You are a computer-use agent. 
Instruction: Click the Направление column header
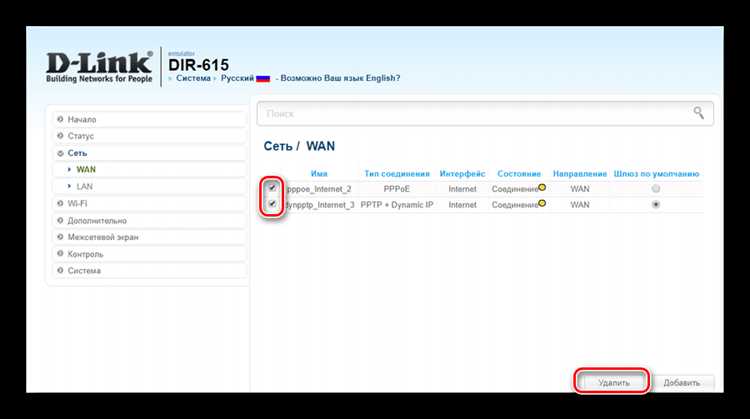click(580, 174)
